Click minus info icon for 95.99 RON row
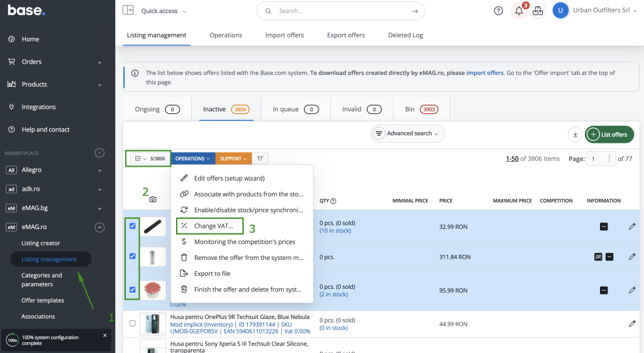This screenshot has height=353, width=644. 604,290
